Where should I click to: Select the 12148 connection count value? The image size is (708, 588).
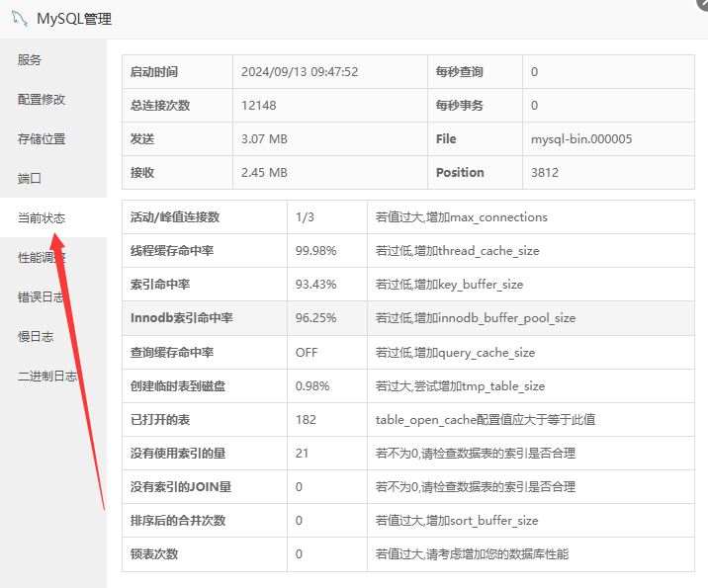259,105
